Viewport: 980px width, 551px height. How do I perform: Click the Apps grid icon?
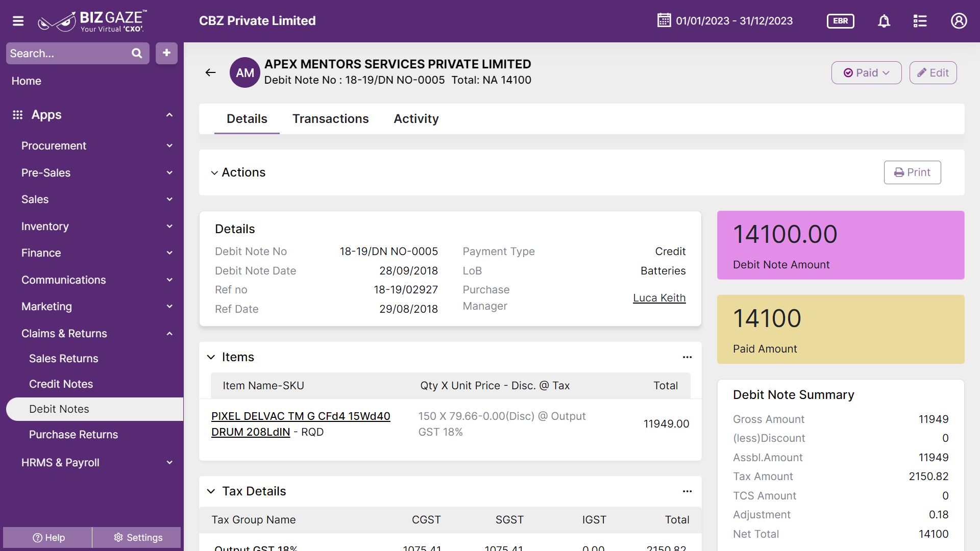click(18, 115)
